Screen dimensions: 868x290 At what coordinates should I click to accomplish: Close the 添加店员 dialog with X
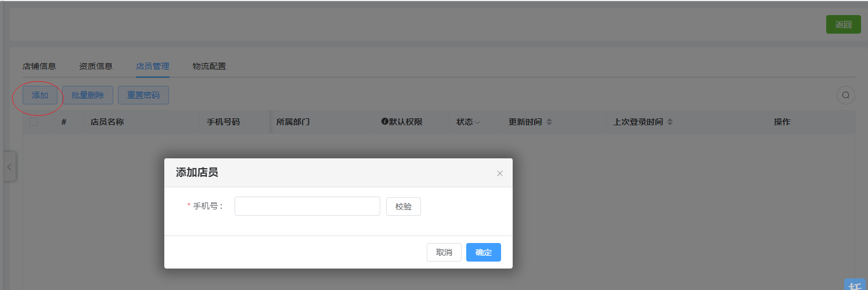tap(500, 173)
